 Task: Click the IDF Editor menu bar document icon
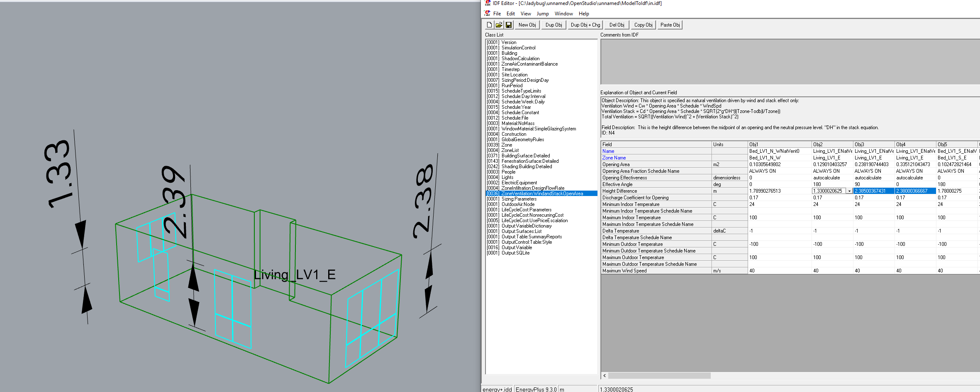(487, 13)
